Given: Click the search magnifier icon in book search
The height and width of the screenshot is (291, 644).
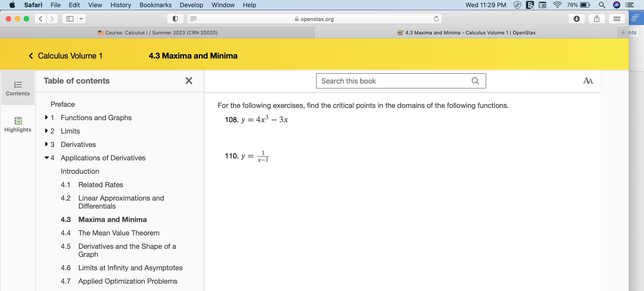Looking at the screenshot, I should click(475, 81).
